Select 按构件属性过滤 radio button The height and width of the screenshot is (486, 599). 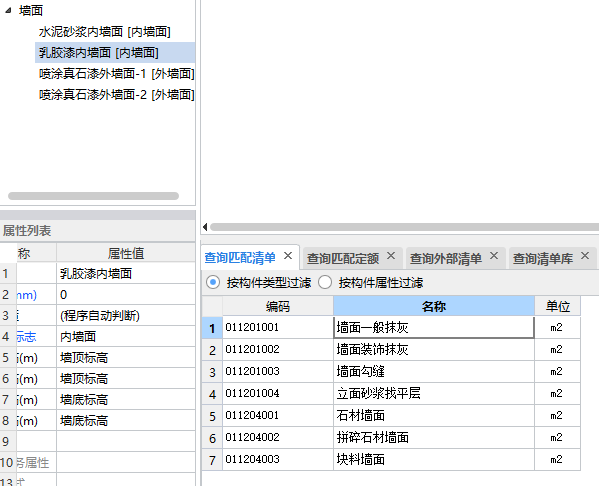pos(325,283)
